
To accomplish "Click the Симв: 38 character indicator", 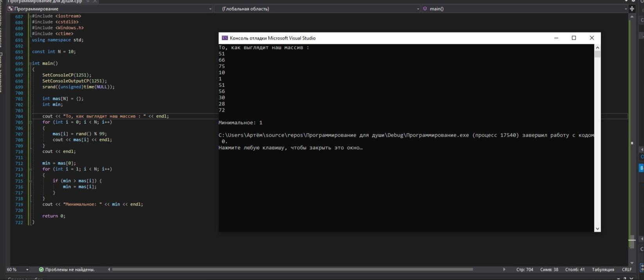I will coord(549,269).
